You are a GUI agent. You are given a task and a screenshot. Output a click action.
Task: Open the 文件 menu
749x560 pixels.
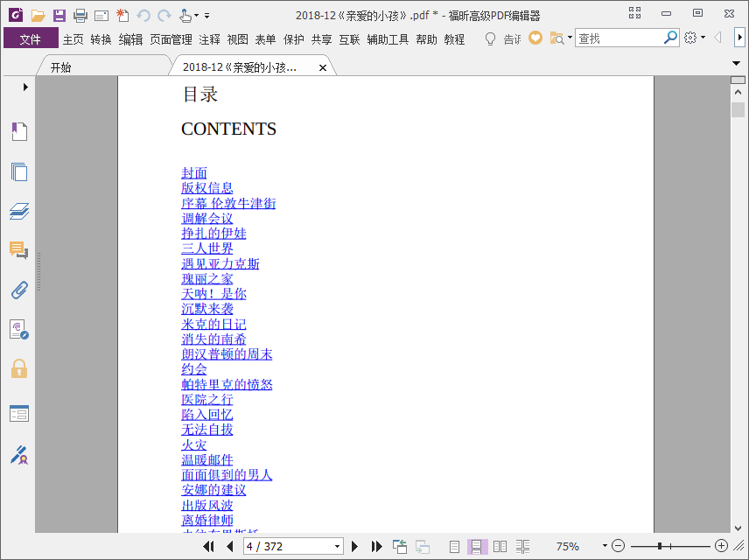pos(31,39)
